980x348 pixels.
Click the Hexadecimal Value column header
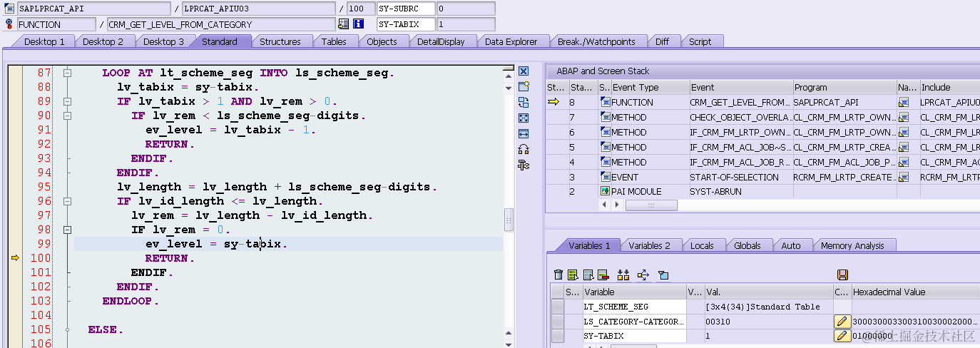916,292
